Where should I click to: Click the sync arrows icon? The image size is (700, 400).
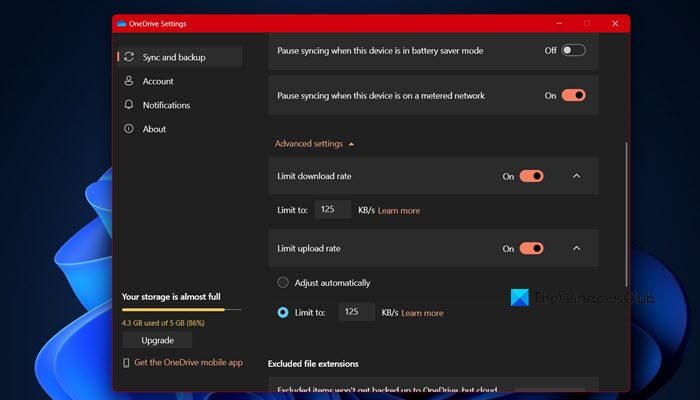tap(129, 57)
